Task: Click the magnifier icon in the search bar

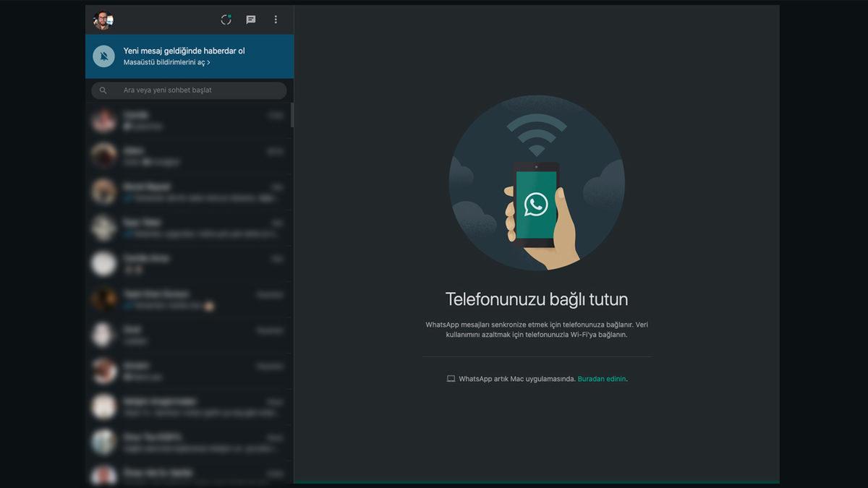Action: tap(103, 90)
